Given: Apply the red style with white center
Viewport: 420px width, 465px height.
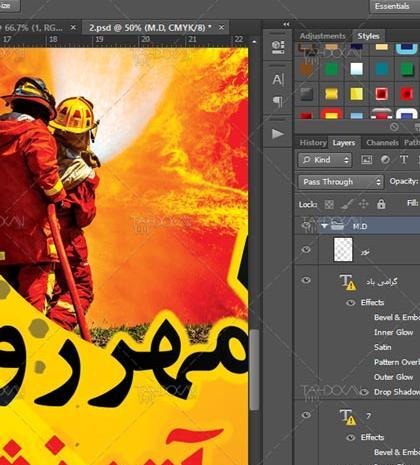Looking at the screenshot, I should pos(382,94).
